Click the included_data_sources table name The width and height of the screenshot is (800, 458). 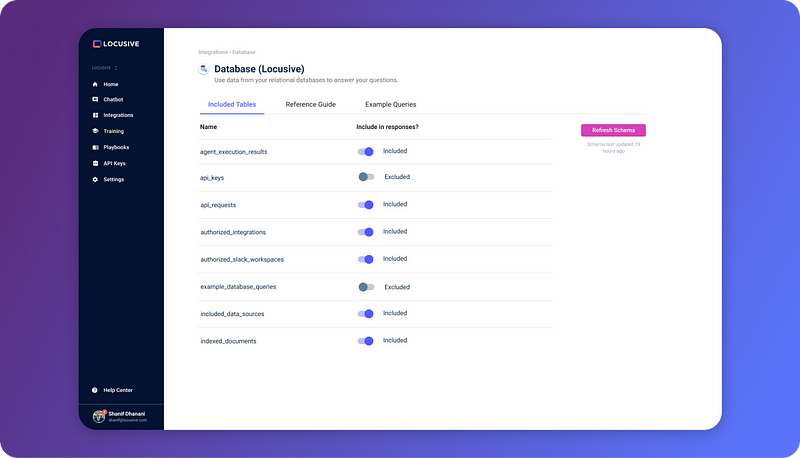click(232, 314)
